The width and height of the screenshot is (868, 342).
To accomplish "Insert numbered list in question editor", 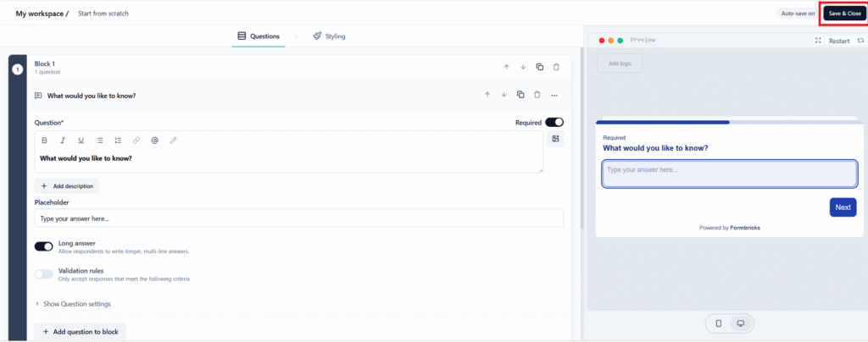I will tap(118, 141).
